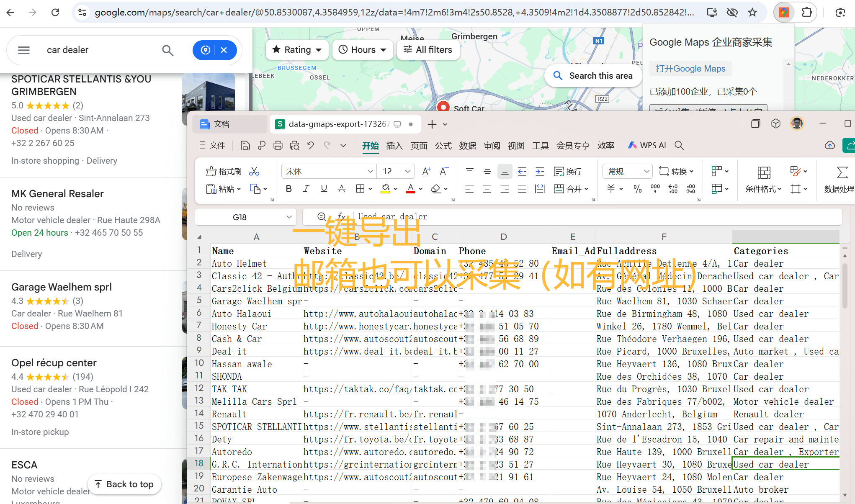Decrease font size with A- icon
This screenshot has width=855, height=504.
click(x=444, y=171)
